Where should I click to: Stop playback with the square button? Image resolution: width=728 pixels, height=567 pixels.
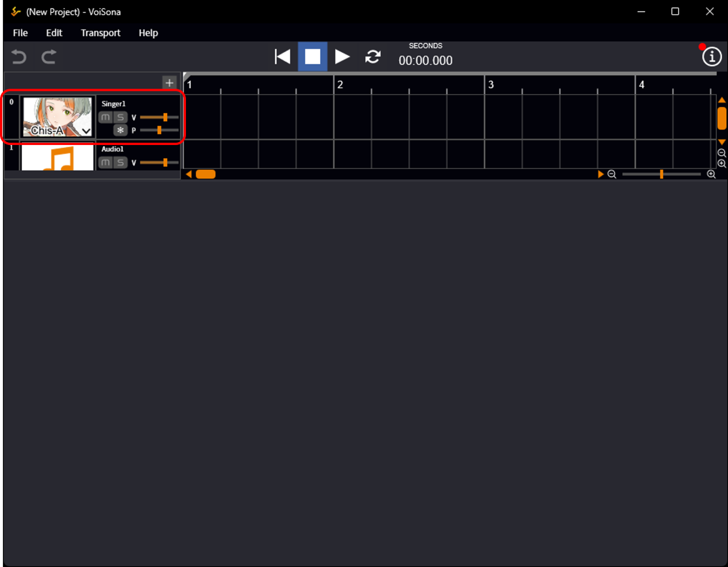(313, 56)
